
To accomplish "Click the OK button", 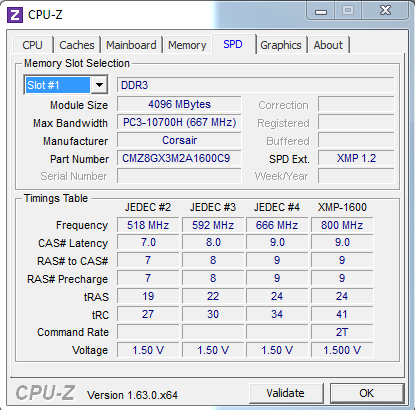I will point(367,393).
